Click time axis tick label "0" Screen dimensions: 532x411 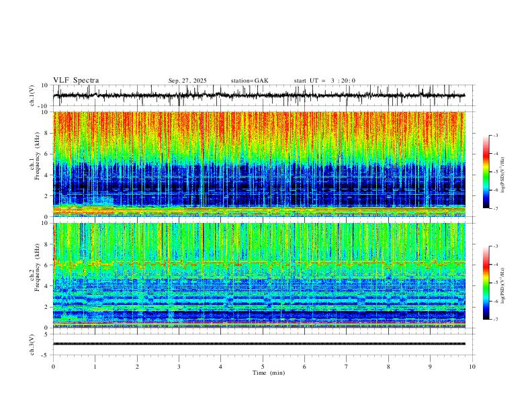tap(53, 367)
